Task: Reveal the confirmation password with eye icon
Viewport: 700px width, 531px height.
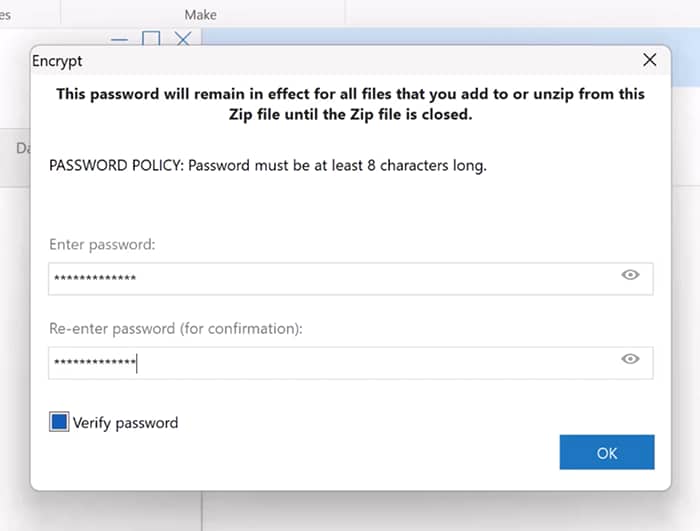Action: (x=630, y=359)
